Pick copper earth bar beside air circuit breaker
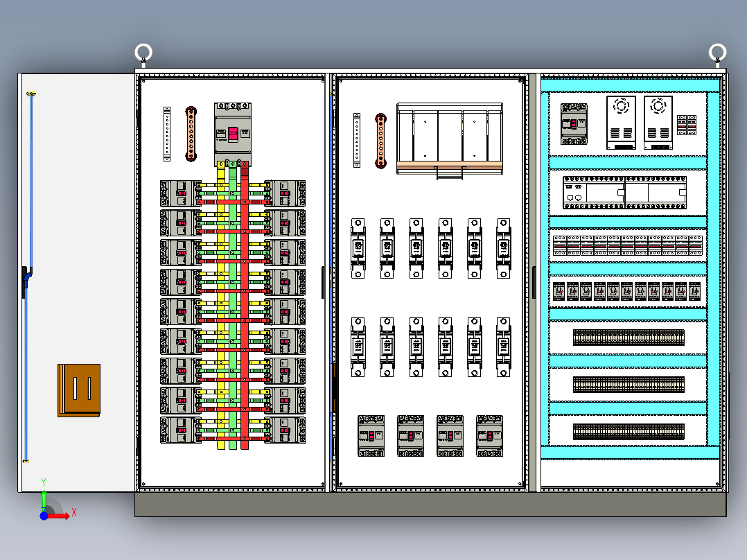The image size is (747, 560). (x=380, y=141)
